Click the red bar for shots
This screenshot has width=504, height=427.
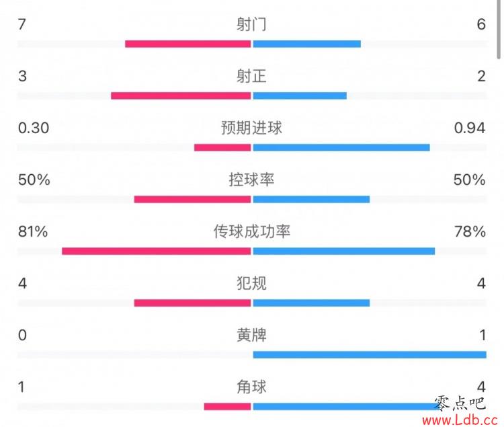(188, 44)
